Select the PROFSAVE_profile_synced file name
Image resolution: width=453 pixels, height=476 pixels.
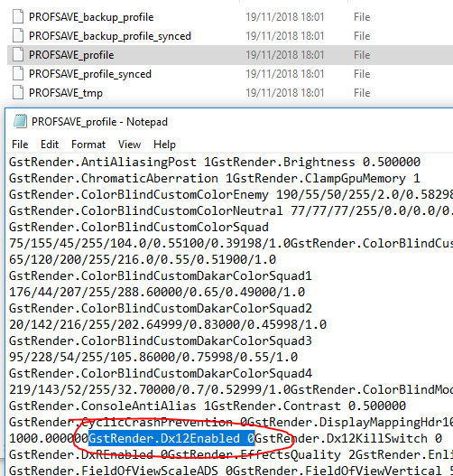pyautogui.click(x=90, y=74)
